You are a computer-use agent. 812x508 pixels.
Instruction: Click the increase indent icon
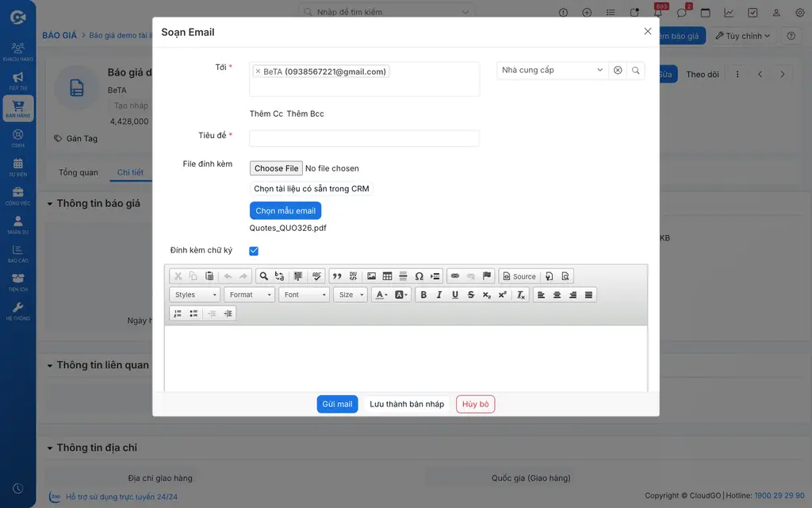pos(228,314)
